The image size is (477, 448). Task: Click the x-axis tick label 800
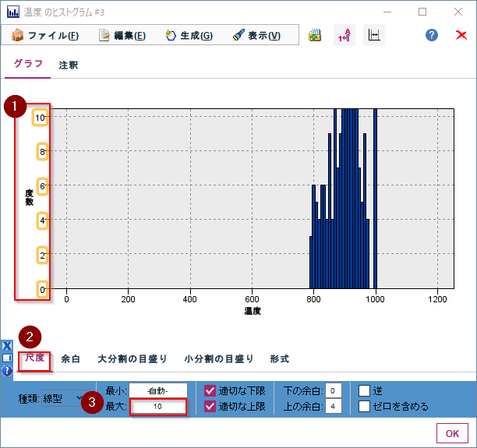coord(313,299)
